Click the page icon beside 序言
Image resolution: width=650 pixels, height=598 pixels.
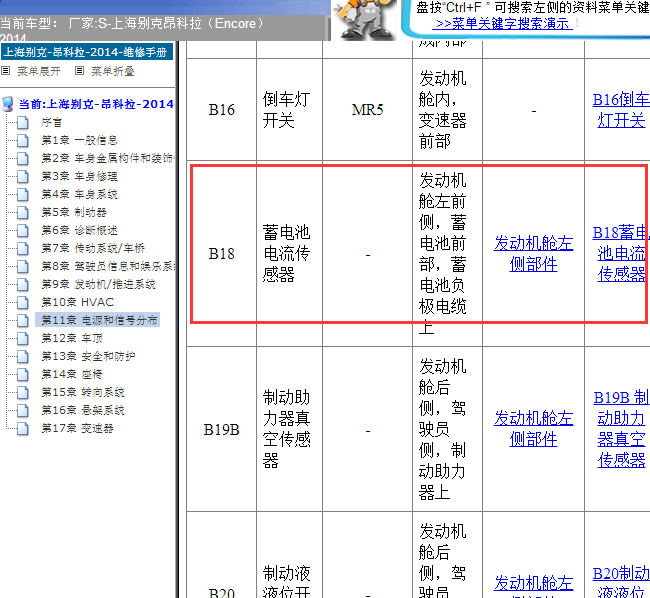(x=23, y=123)
